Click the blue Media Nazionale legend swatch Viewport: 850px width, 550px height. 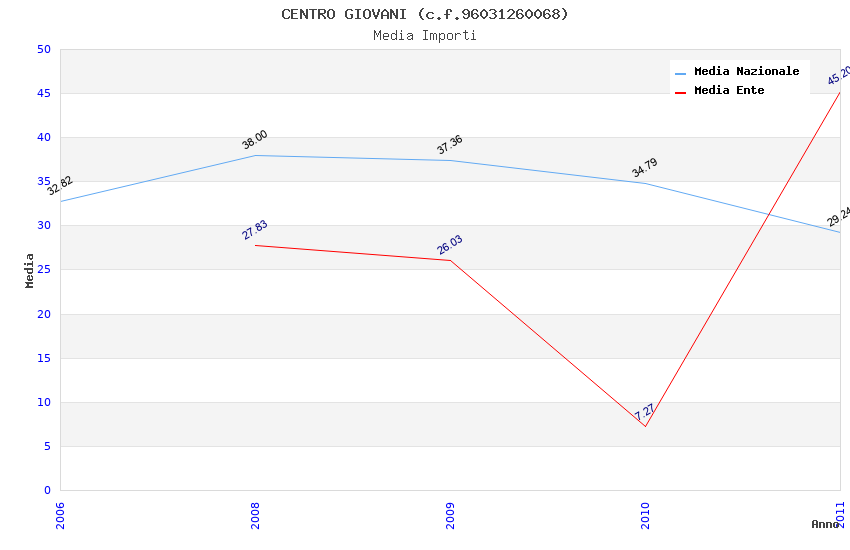(x=681, y=73)
